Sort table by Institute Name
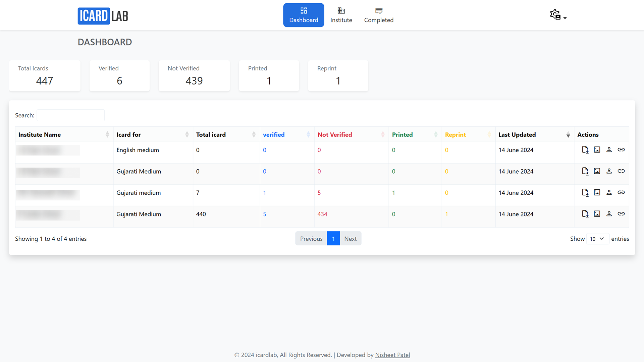644x362 pixels. 64,134
